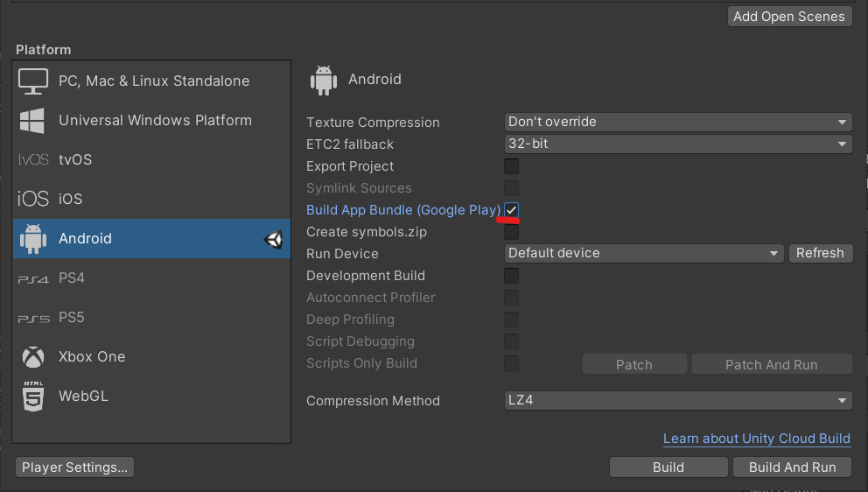Screen dimensions: 868x492
Task: Click the Create symbols.zip label
Action: click(x=367, y=232)
